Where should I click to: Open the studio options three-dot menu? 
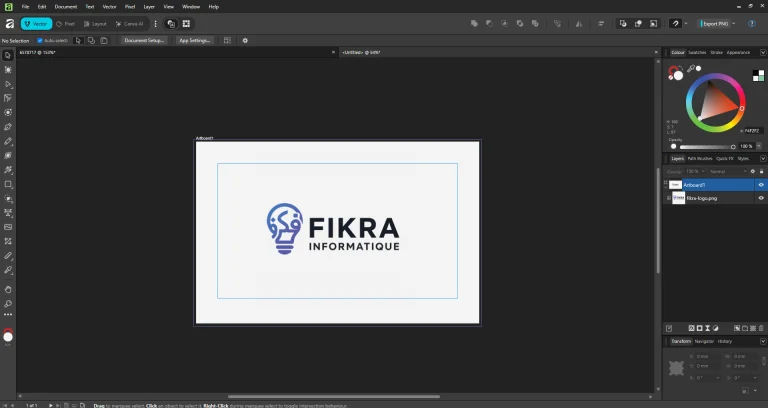pyautogui.click(x=155, y=24)
